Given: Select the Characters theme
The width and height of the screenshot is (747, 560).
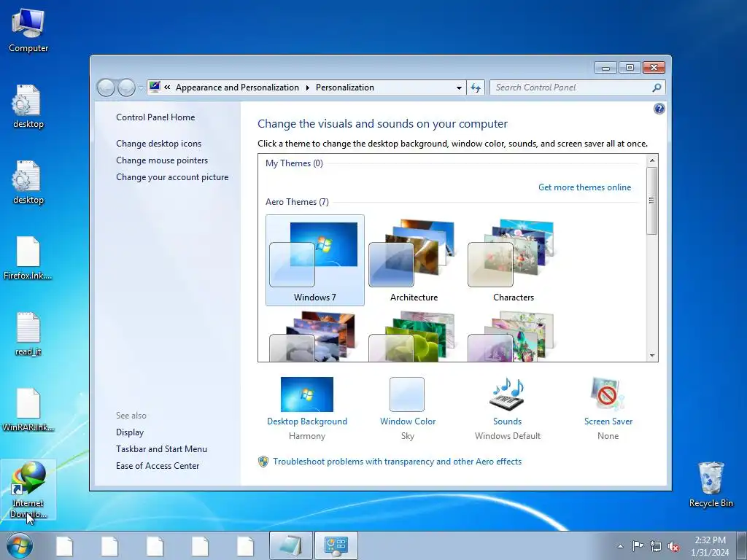Looking at the screenshot, I should pos(513,260).
